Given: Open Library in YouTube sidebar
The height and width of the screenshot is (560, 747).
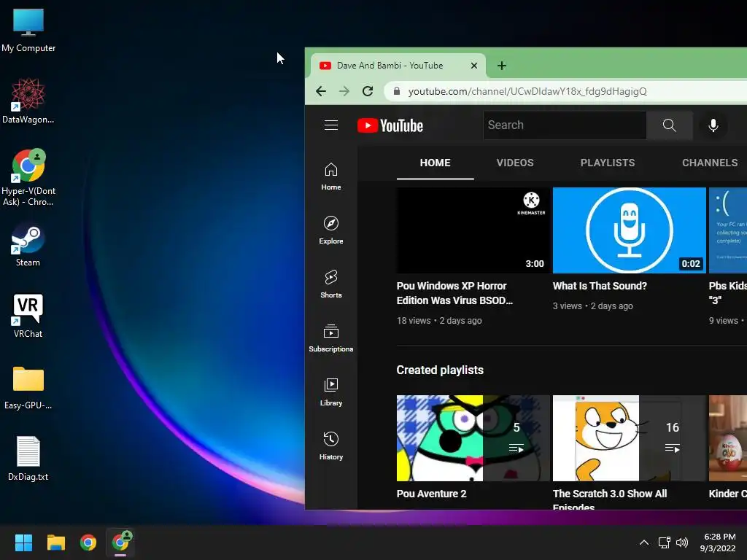Looking at the screenshot, I should 330,392.
